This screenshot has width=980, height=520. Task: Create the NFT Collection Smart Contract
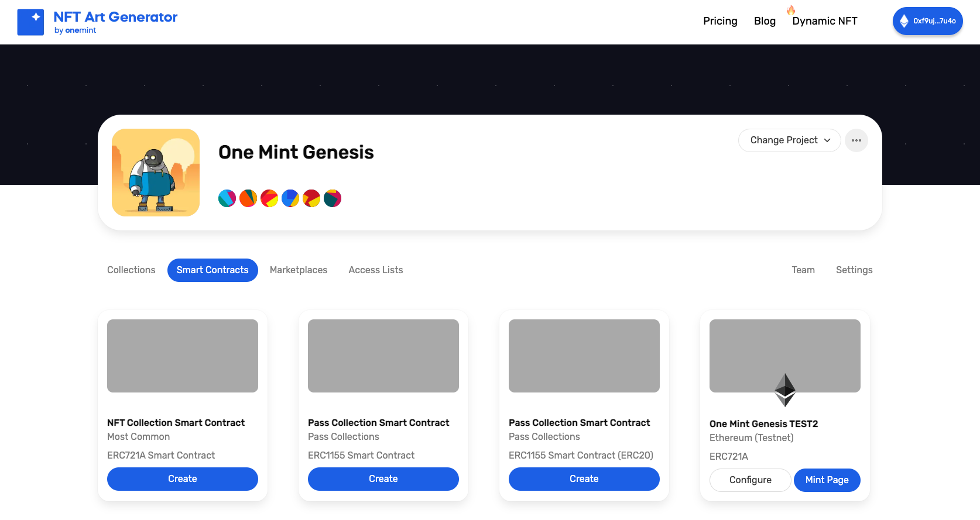tap(183, 479)
